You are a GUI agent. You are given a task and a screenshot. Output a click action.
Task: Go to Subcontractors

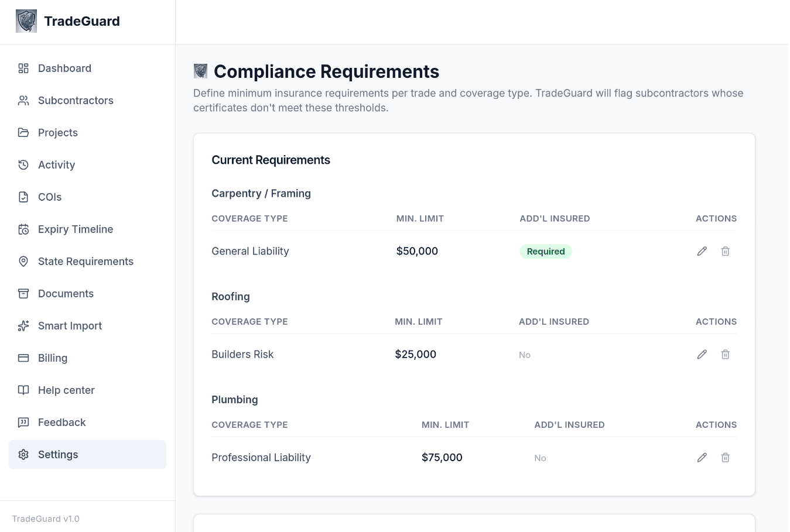(x=87, y=101)
